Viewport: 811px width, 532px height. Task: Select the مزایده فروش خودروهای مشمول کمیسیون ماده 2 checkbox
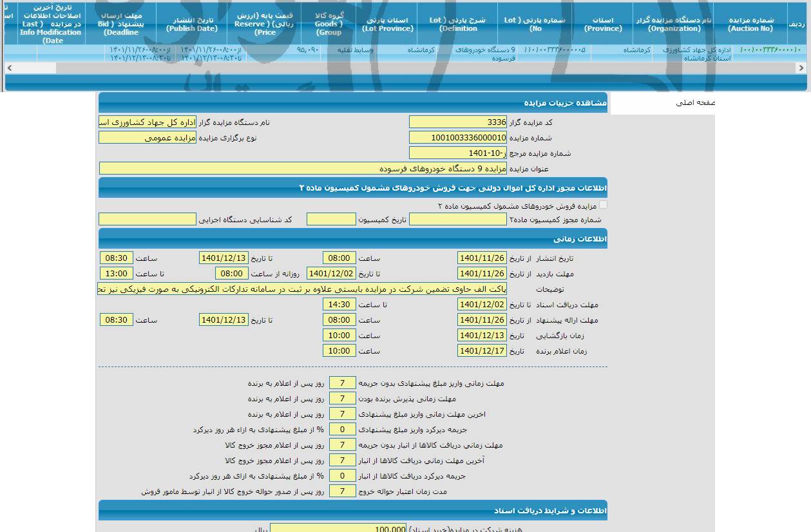coord(603,204)
